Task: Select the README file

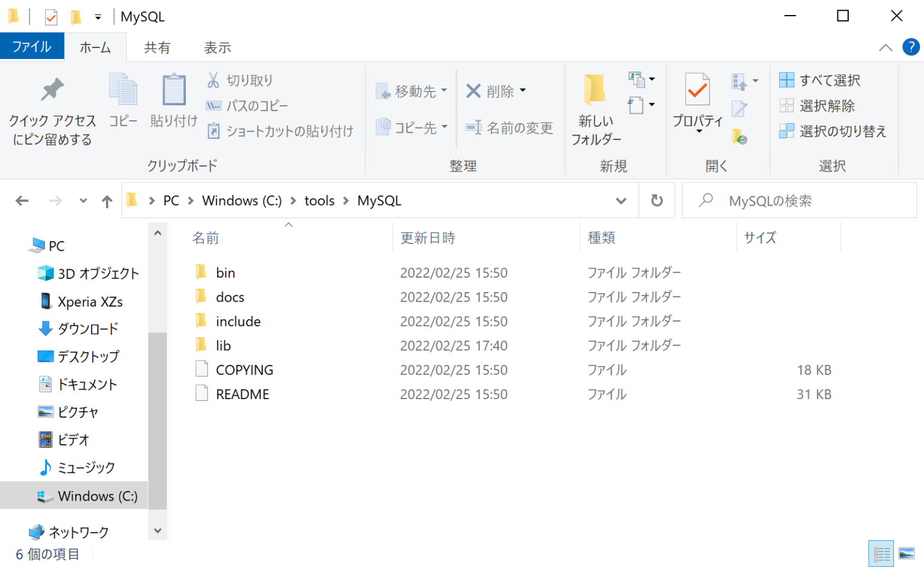Action: point(242,394)
